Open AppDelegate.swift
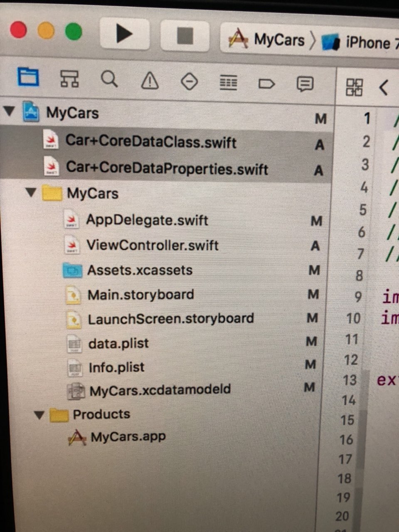This screenshot has width=399, height=532. [147, 220]
